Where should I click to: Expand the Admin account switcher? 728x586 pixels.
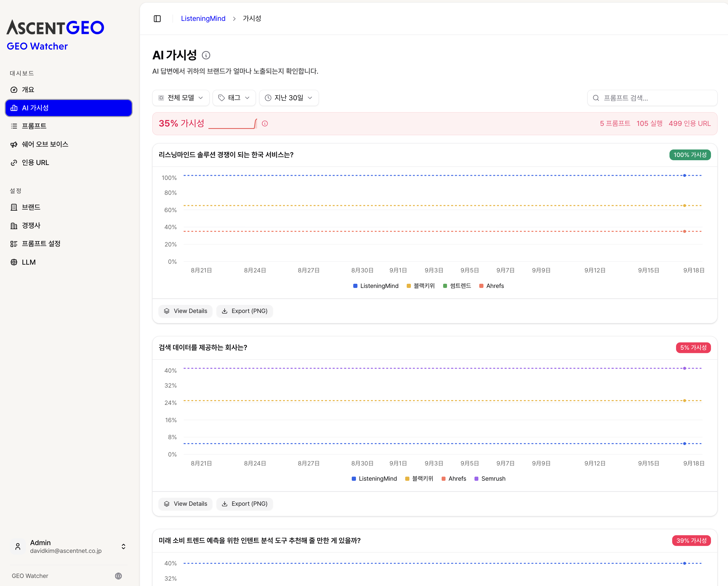click(124, 547)
